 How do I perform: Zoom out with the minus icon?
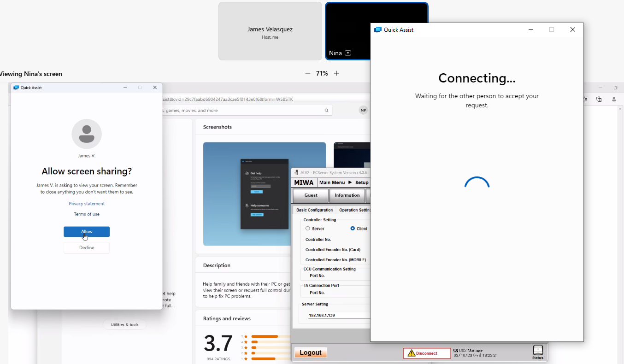[x=308, y=74]
